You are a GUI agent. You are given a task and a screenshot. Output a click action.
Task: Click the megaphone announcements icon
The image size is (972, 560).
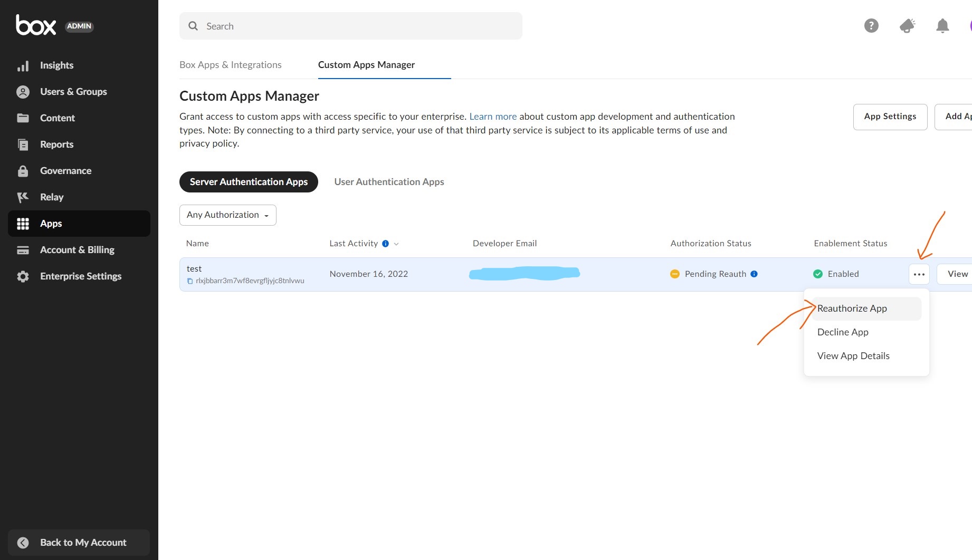907,25
